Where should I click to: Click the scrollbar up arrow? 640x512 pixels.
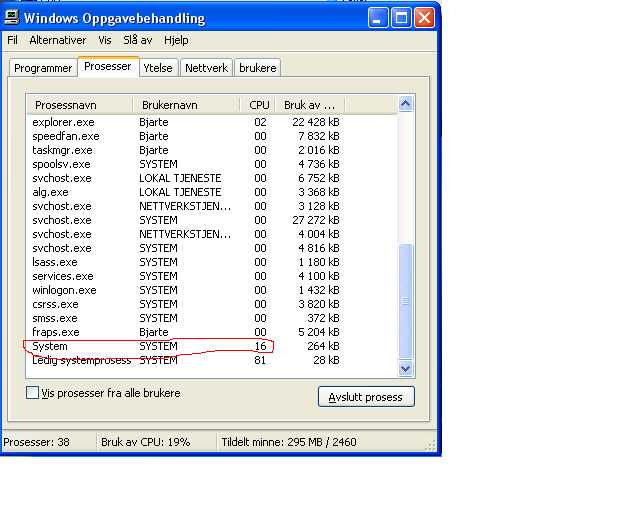coord(405,104)
